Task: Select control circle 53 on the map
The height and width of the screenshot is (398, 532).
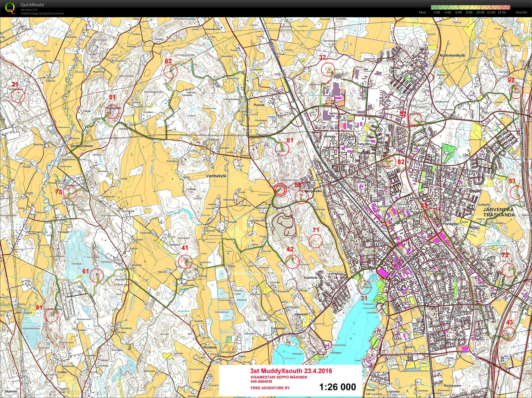Action: [517, 193]
